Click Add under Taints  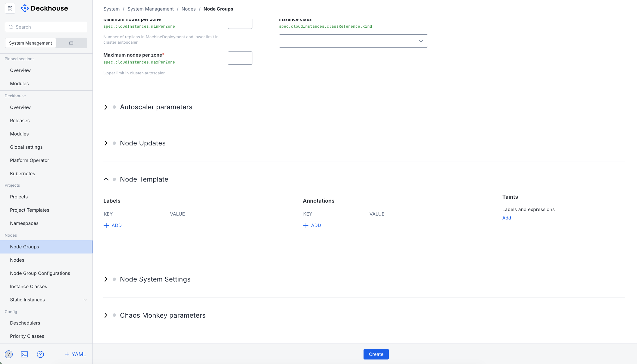[x=507, y=218]
